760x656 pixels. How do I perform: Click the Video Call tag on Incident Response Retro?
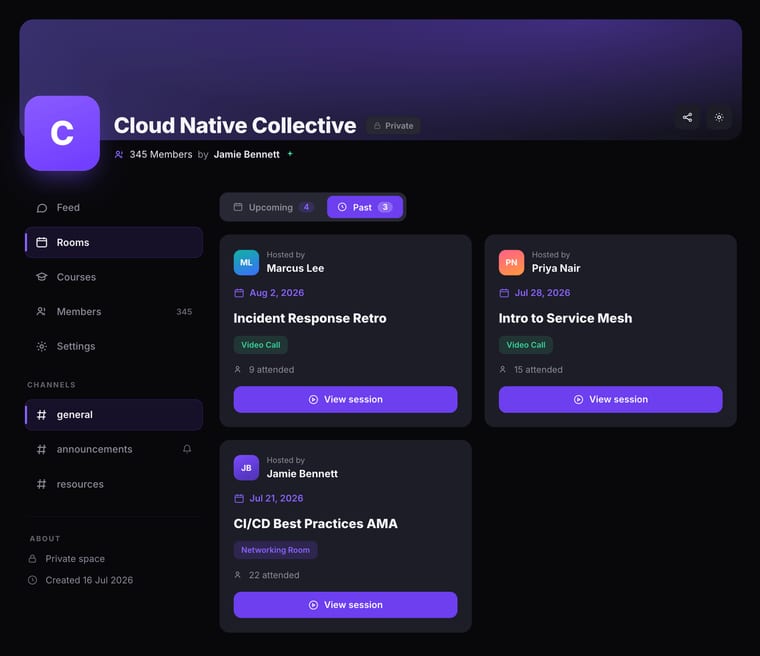click(261, 345)
